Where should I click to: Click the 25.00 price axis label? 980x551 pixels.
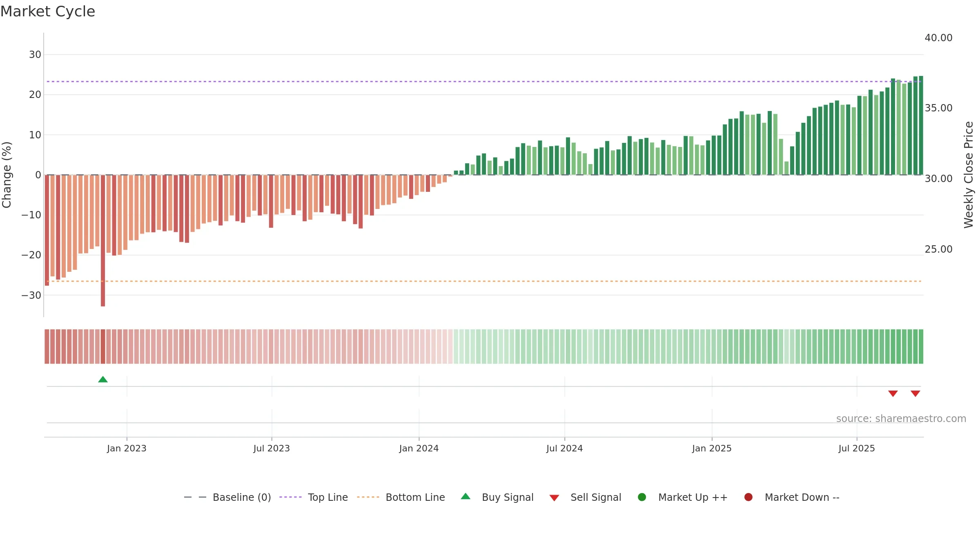point(938,249)
